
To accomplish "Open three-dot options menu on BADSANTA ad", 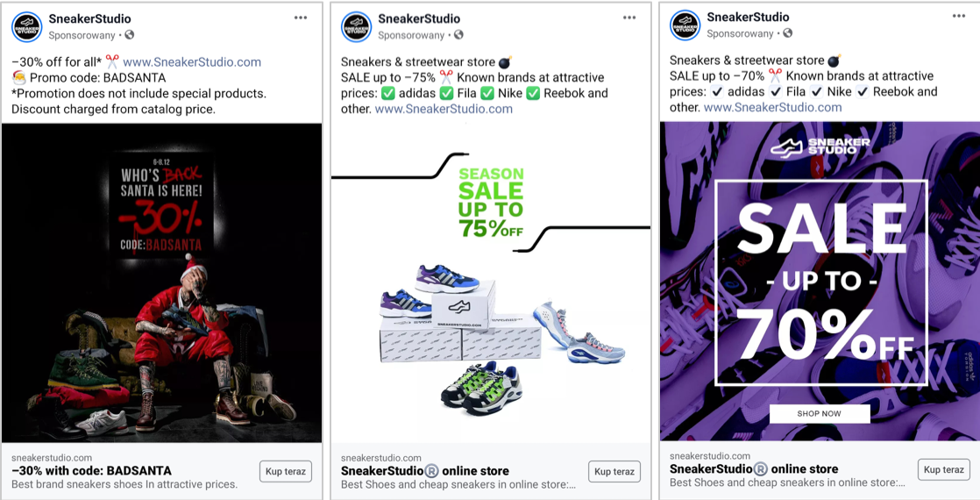I will point(301,18).
